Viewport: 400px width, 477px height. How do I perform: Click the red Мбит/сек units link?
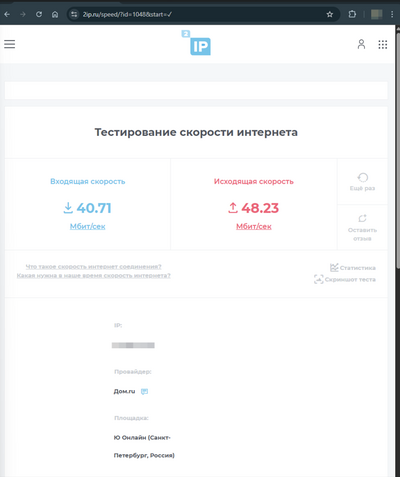click(254, 226)
